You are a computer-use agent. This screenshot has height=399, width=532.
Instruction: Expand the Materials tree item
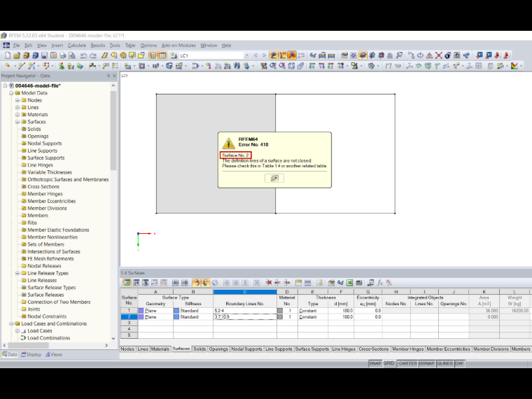click(x=17, y=115)
